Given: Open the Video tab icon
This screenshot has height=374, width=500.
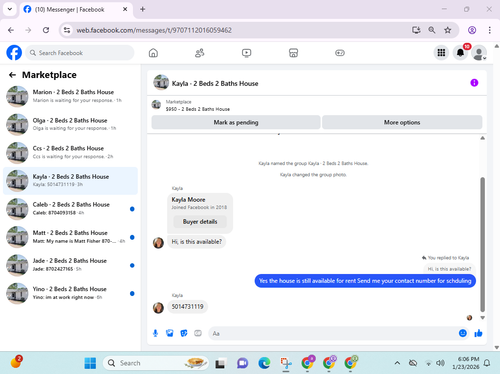Looking at the screenshot, I should click(x=246, y=53).
